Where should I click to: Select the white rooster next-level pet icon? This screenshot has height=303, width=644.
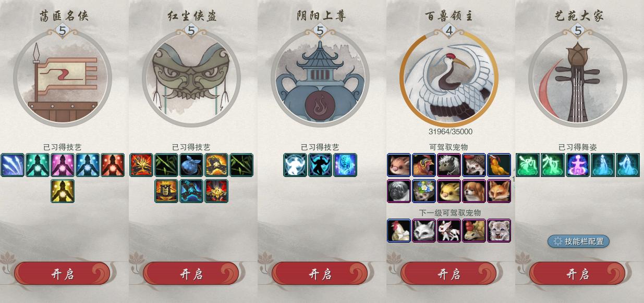tap(399, 231)
